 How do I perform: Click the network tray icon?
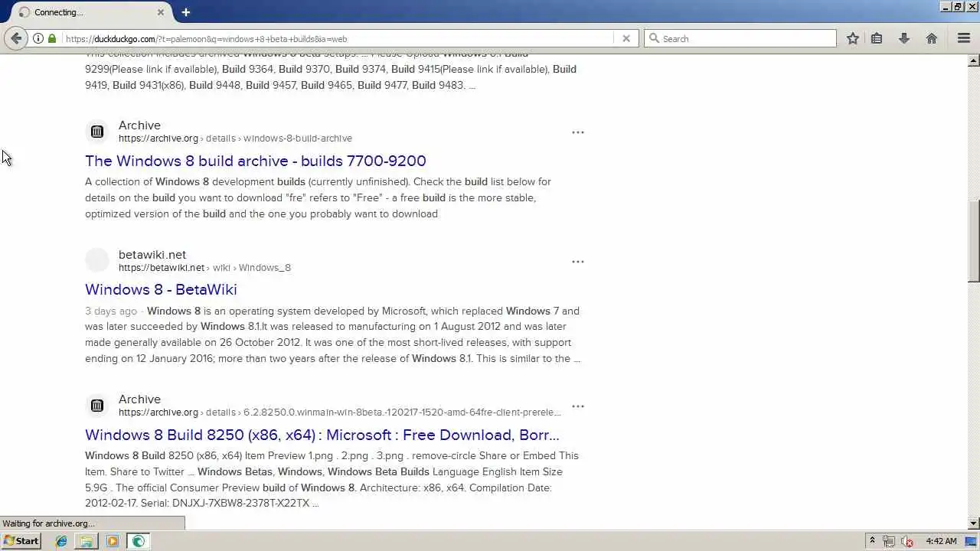coord(890,541)
